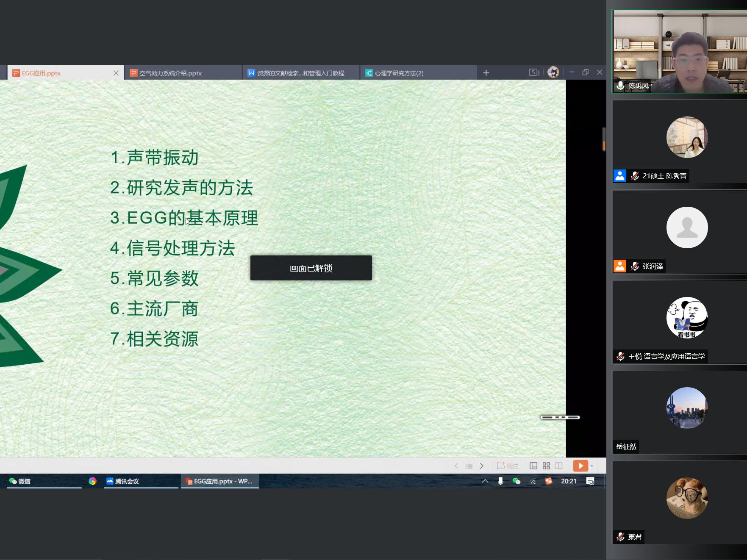Click 21硕士 陈秀青's muted microphone icon
The image size is (747, 560).
tap(635, 176)
